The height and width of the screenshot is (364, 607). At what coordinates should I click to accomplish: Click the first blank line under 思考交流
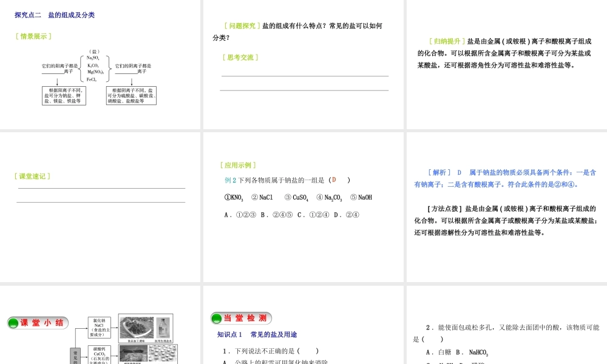(x=305, y=76)
